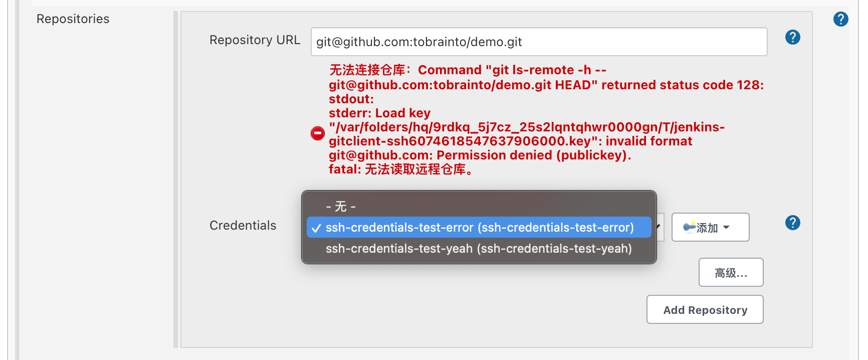The width and height of the screenshot is (868, 360).
Task: Click the red error stop icon
Action: 317,133
